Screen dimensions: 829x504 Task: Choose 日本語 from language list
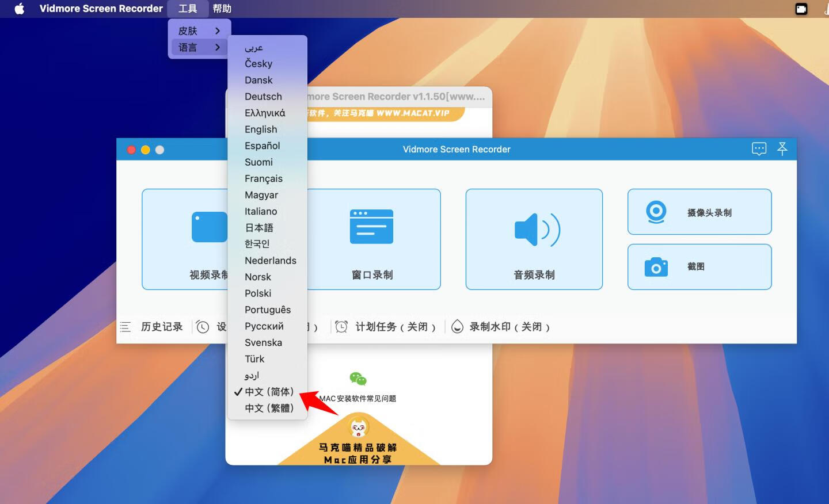(x=267, y=228)
